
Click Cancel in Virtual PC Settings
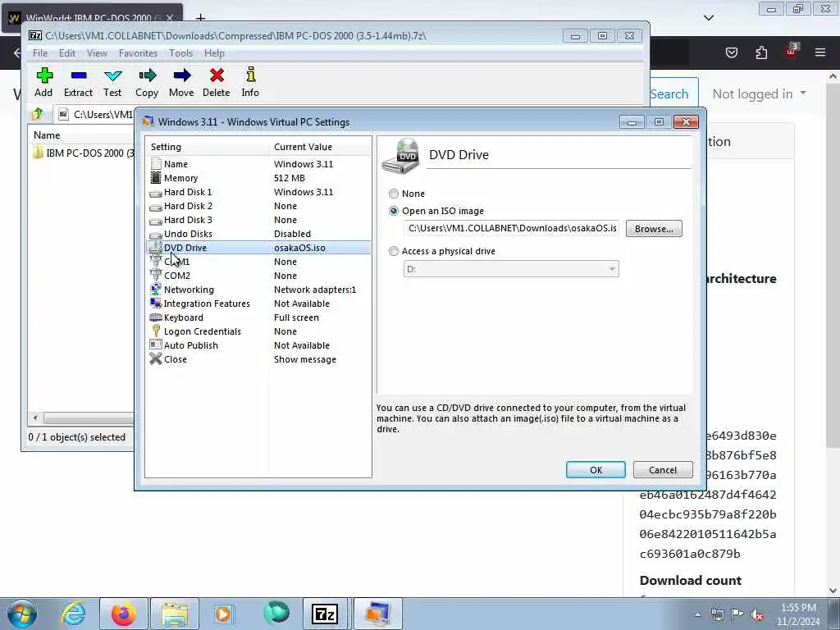coord(663,470)
